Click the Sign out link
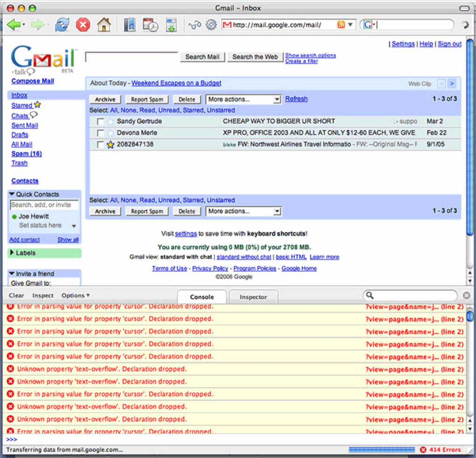Screen dimensions: 476x458 coord(449,44)
